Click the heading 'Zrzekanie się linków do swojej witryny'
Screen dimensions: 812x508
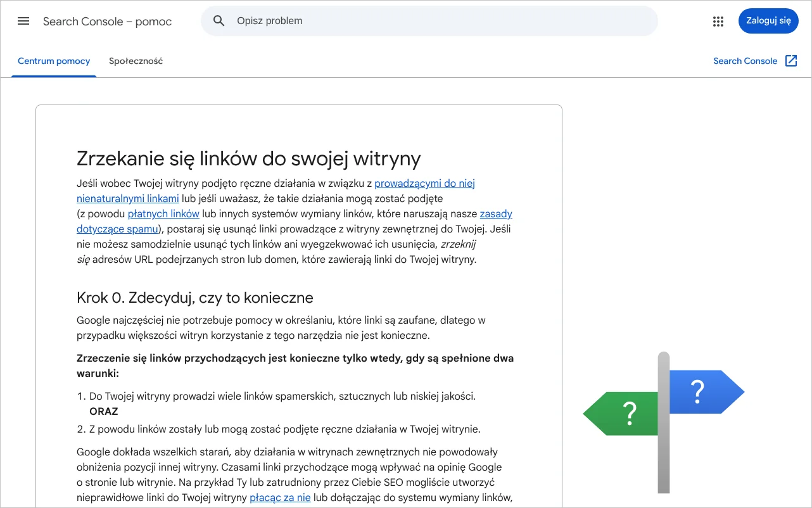click(x=248, y=158)
